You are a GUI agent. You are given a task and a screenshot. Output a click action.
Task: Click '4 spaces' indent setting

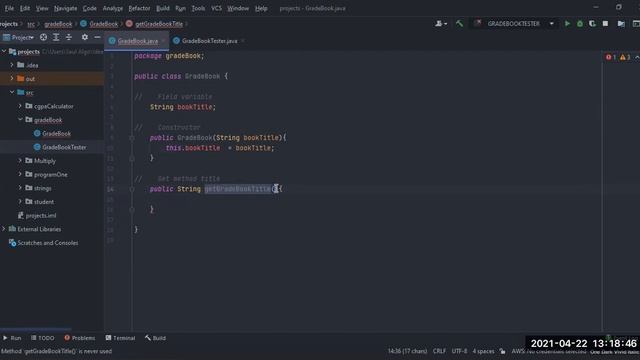(483, 351)
